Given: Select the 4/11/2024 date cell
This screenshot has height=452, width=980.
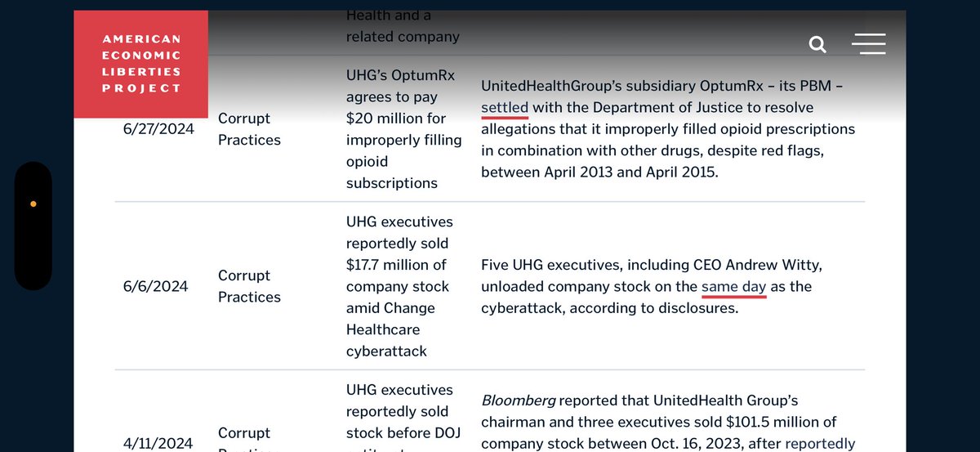Looking at the screenshot, I should click(158, 443).
